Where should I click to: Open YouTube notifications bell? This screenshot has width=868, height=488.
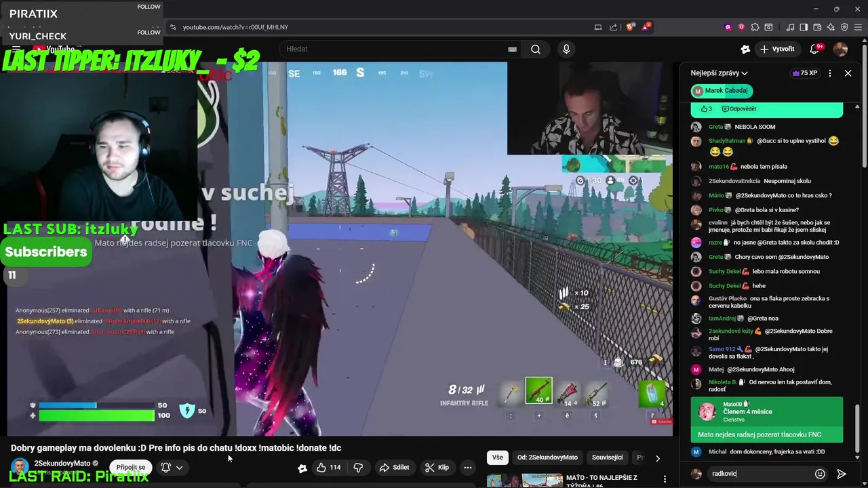(816, 49)
